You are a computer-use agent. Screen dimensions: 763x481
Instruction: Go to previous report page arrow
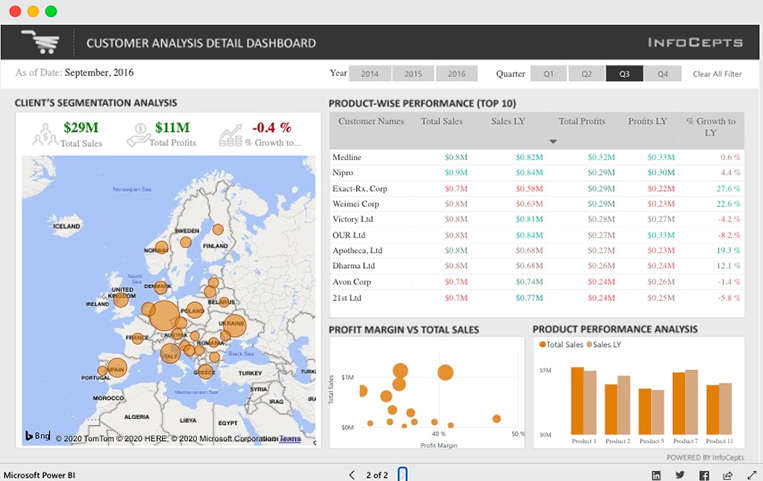(x=352, y=475)
